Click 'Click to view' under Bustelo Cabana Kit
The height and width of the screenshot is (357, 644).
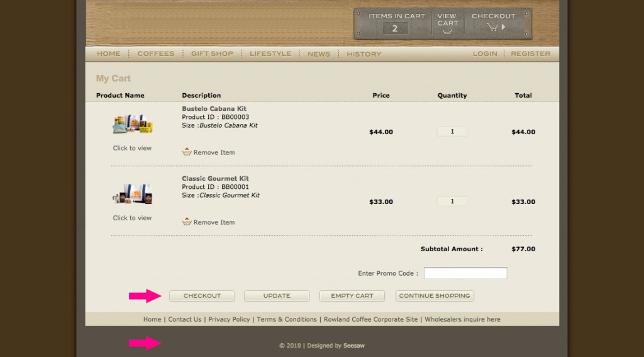pos(132,148)
